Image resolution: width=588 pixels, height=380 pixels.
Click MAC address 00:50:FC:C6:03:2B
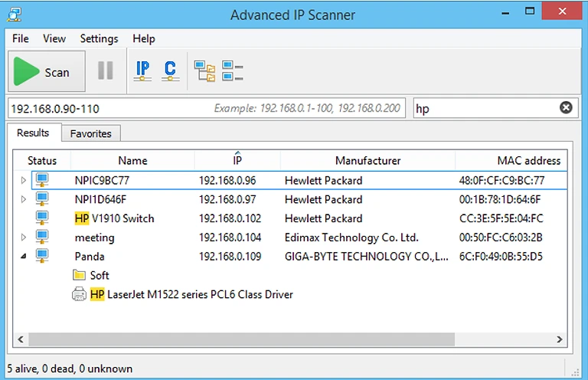coord(501,237)
